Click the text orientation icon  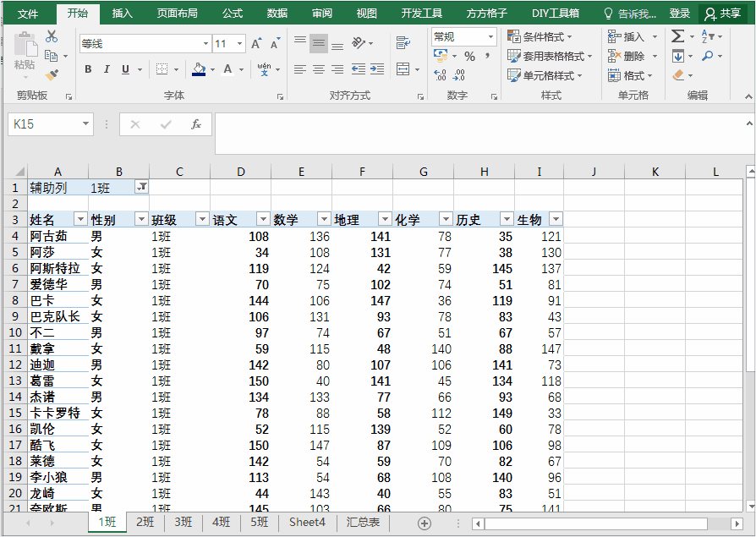[359, 43]
